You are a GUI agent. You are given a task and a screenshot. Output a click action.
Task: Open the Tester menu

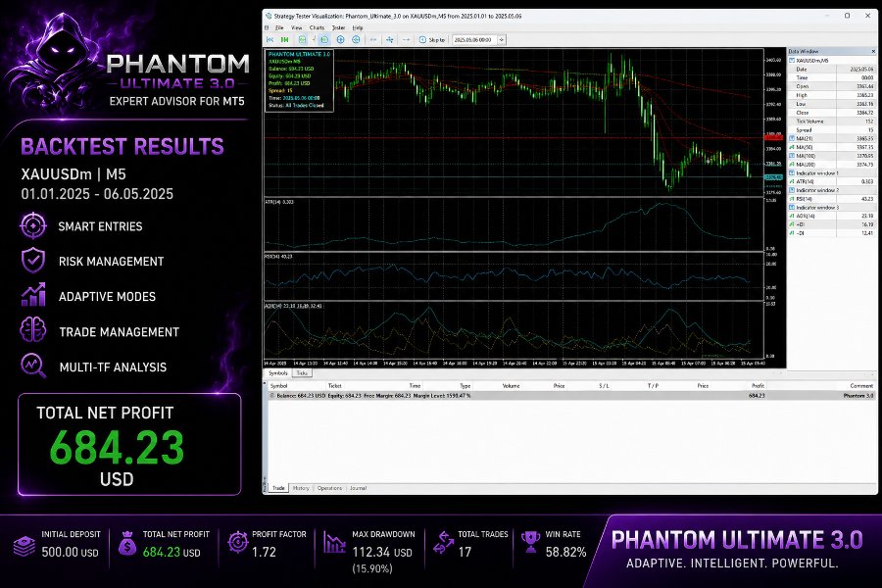click(339, 27)
